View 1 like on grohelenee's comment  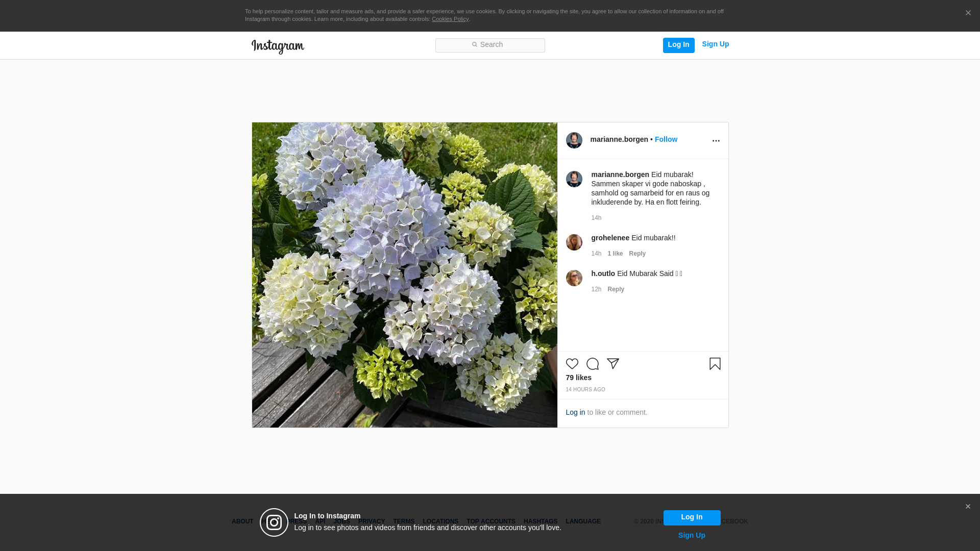[x=615, y=254]
